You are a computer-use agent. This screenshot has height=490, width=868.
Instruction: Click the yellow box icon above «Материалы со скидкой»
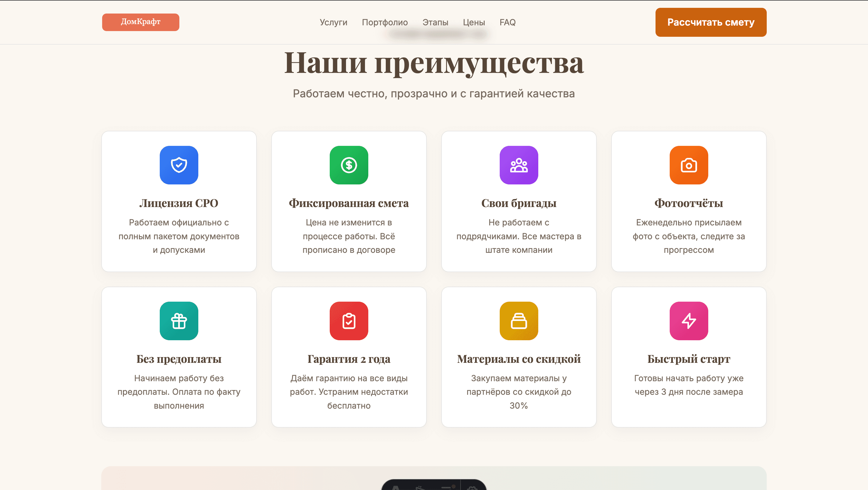pyautogui.click(x=519, y=320)
